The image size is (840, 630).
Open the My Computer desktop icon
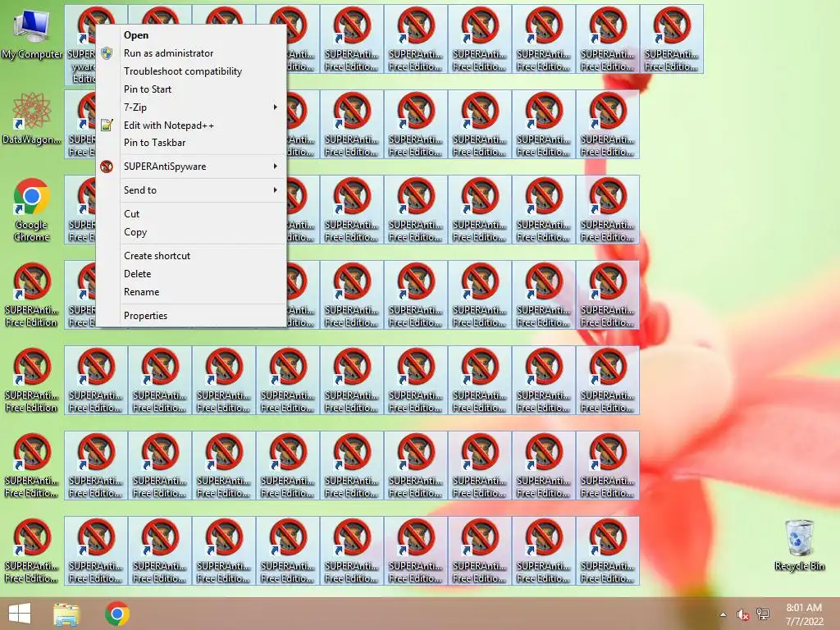tap(32, 33)
